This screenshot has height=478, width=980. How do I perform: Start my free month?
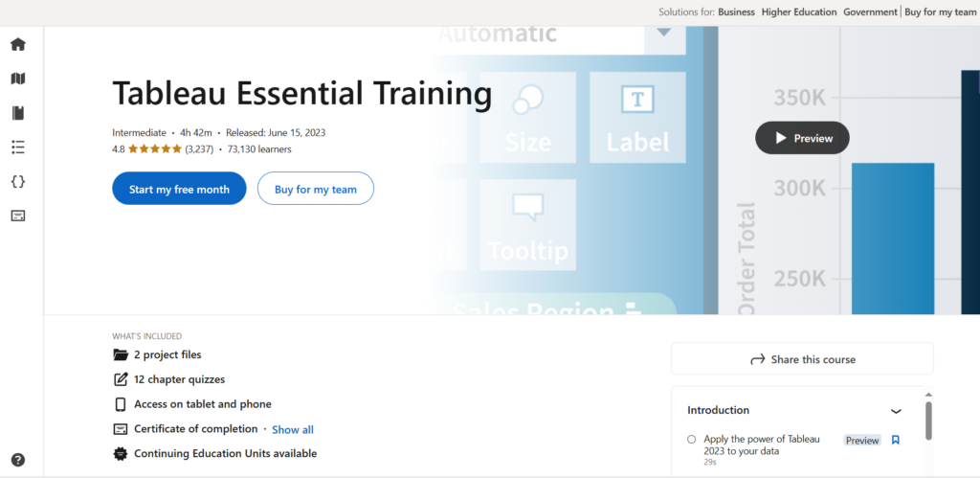(179, 189)
